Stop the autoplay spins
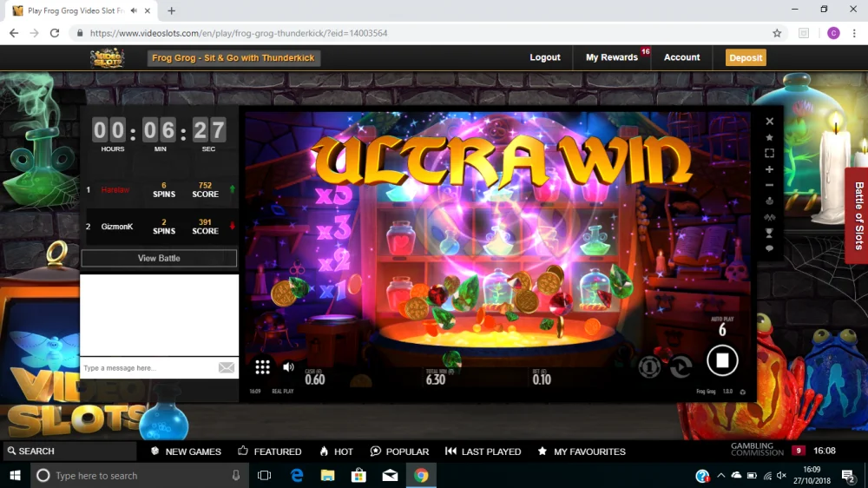The height and width of the screenshot is (488, 868). tap(722, 360)
